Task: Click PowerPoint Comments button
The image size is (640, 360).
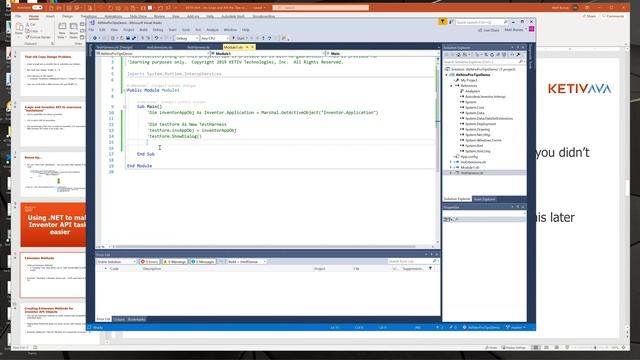Action: click(613, 16)
